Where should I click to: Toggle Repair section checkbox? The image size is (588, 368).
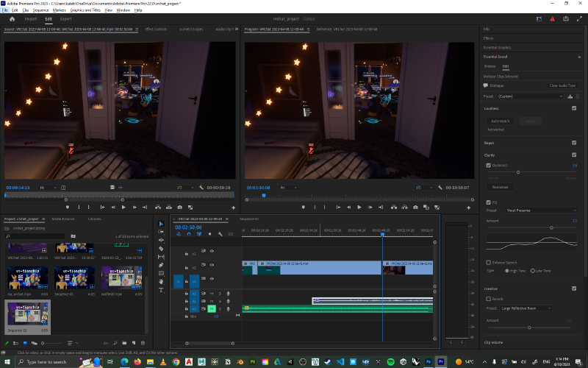click(574, 143)
